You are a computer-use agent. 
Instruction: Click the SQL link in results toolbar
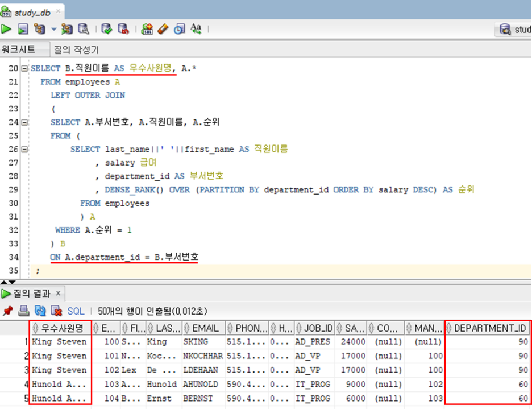point(76,311)
